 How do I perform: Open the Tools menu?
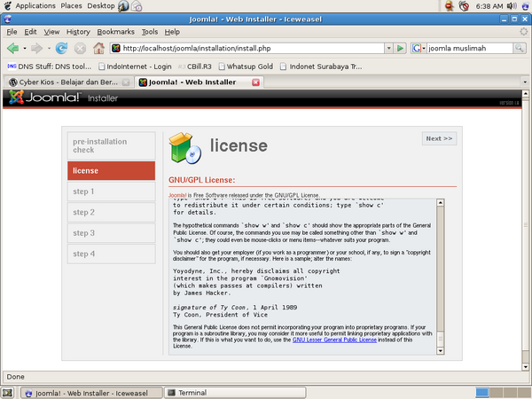tap(150, 32)
